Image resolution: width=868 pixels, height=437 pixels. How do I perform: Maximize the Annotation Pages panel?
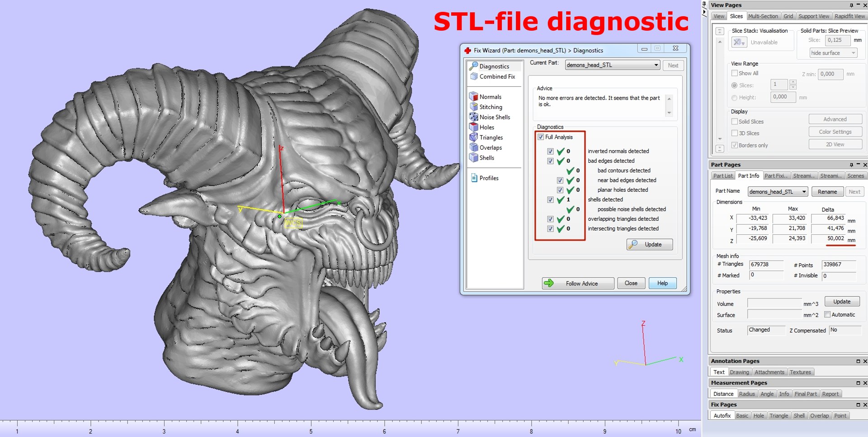click(x=858, y=361)
